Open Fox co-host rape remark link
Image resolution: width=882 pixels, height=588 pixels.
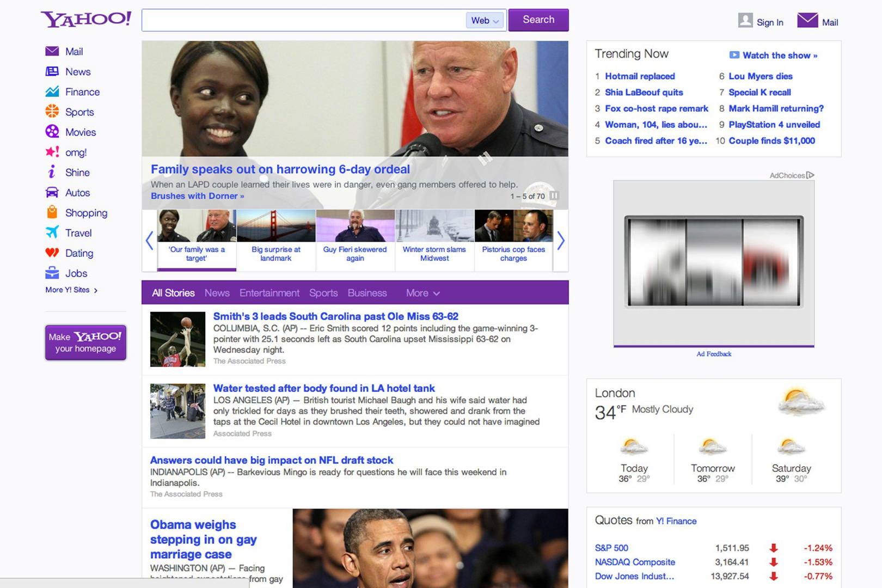pyautogui.click(x=657, y=108)
